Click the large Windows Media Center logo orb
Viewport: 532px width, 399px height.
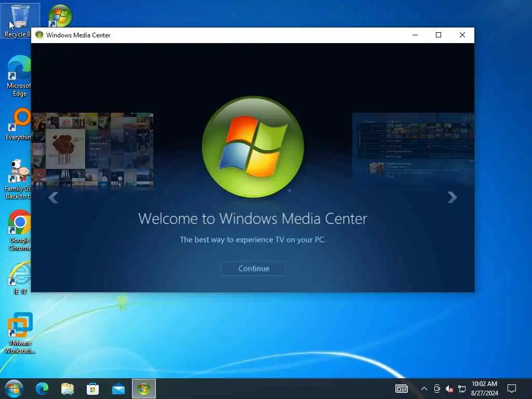(x=253, y=147)
